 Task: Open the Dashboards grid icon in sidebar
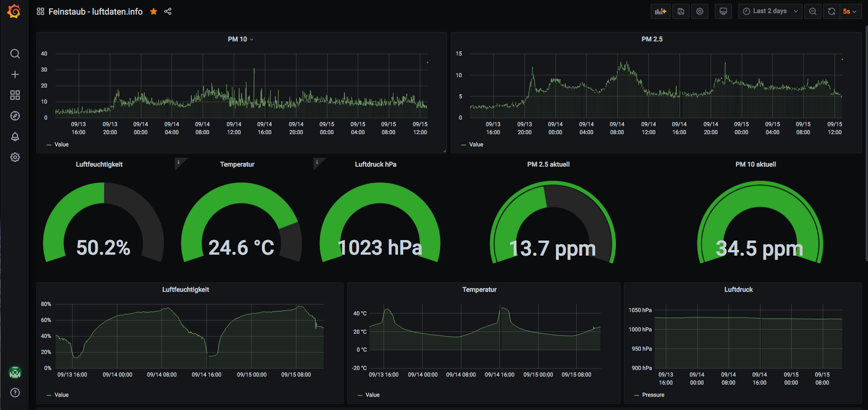[x=15, y=95]
